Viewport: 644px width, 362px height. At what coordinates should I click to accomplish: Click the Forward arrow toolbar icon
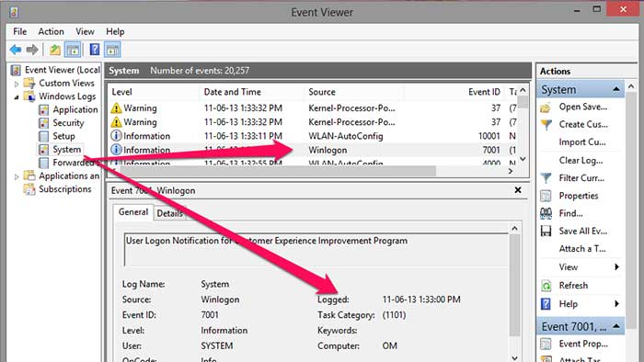tap(32, 50)
